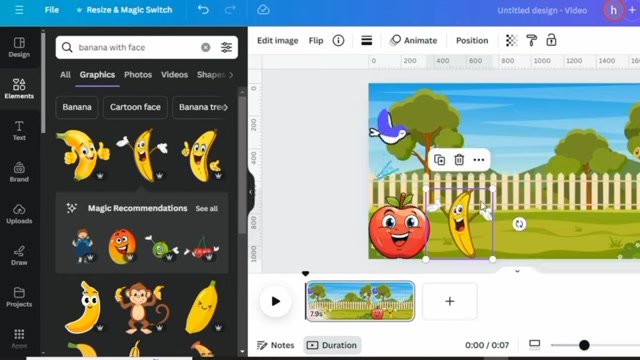The image size is (640, 360).
Task: Toggle the lock icon in the toolbar
Action: pos(551,40)
